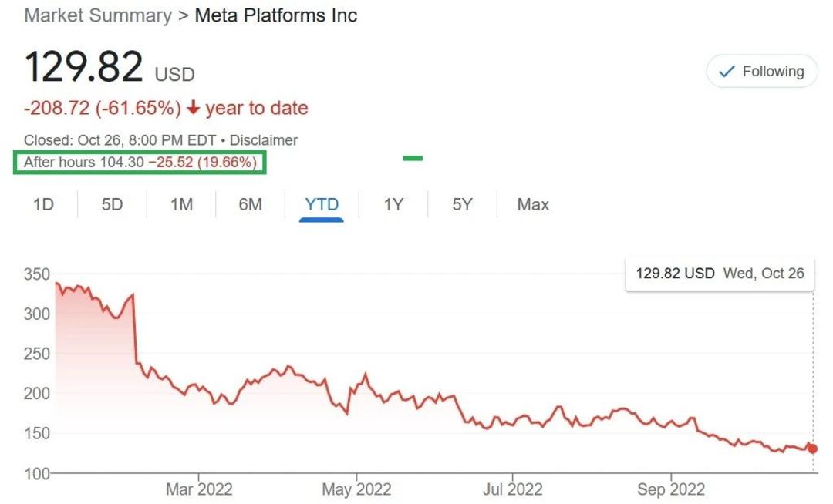This screenshot has height=504, width=833.
Task: Click the Mar 2022 axis marker
Action: (199, 489)
